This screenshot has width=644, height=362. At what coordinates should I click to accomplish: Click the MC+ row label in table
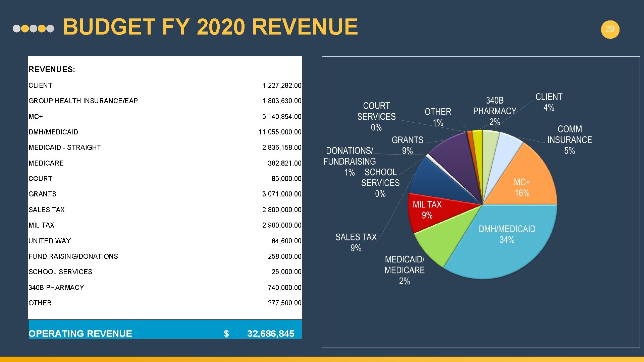tap(36, 117)
